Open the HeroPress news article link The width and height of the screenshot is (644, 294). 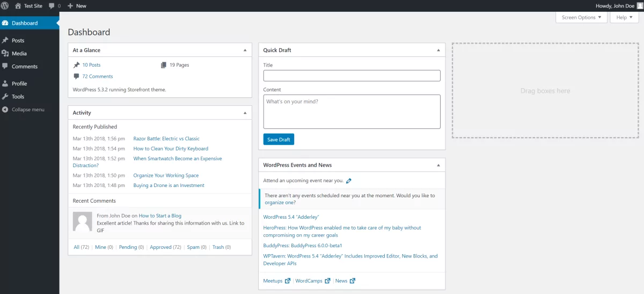click(x=342, y=231)
